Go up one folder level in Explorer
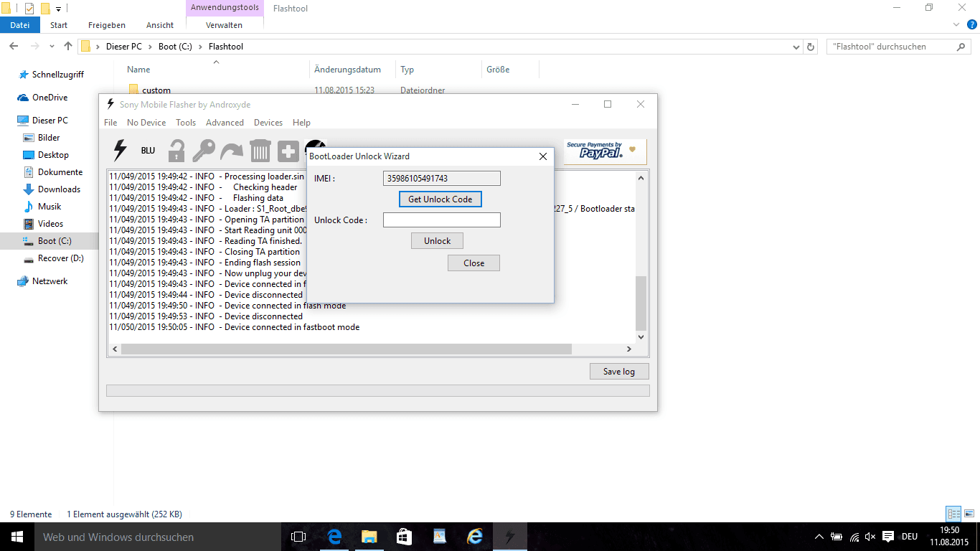The image size is (980, 551). 68,47
